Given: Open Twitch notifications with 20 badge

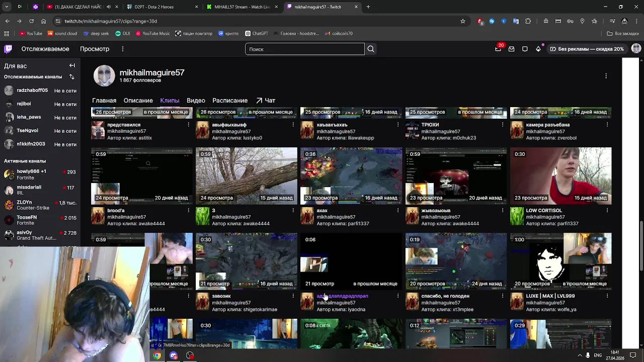Looking at the screenshot, I should point(498,49).
